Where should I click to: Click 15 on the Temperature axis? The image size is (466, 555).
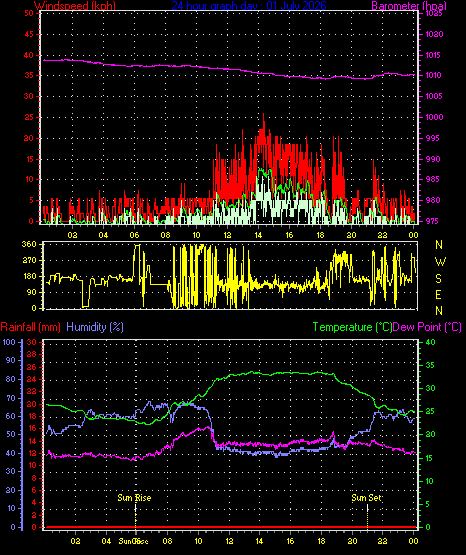pos(430,458)
